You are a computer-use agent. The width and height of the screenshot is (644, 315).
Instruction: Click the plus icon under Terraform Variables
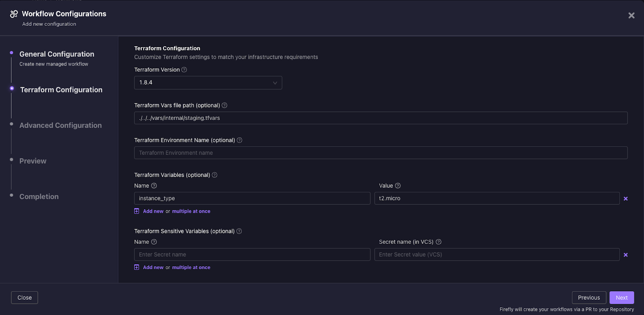[x=137, y=211]
